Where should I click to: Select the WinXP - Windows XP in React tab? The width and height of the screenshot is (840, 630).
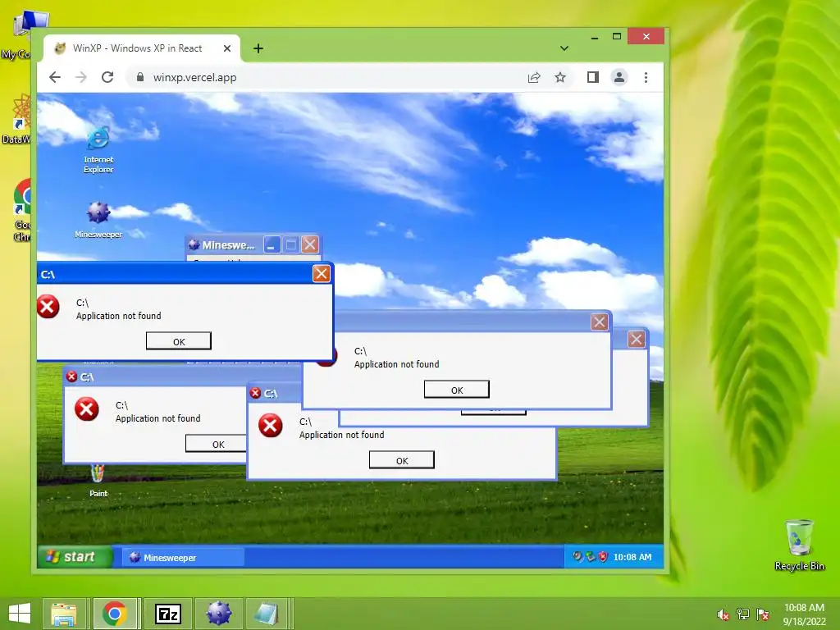click(x=141, y=48)
